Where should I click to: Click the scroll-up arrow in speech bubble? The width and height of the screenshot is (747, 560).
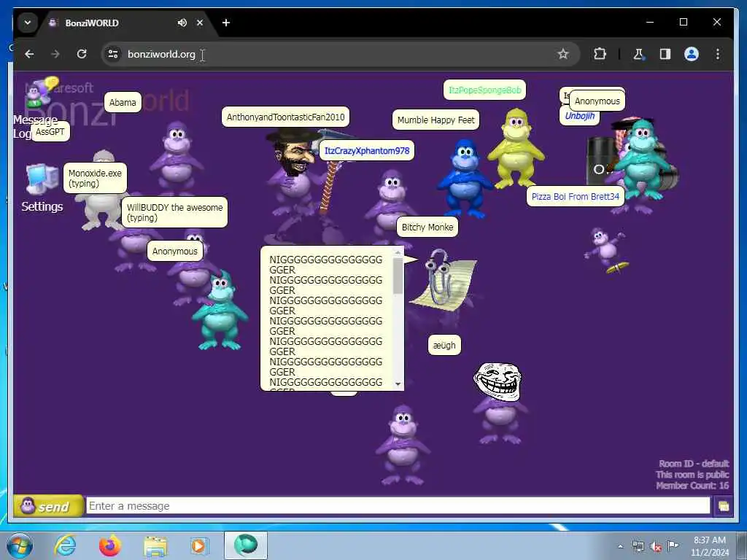click(x=398, y=253)
